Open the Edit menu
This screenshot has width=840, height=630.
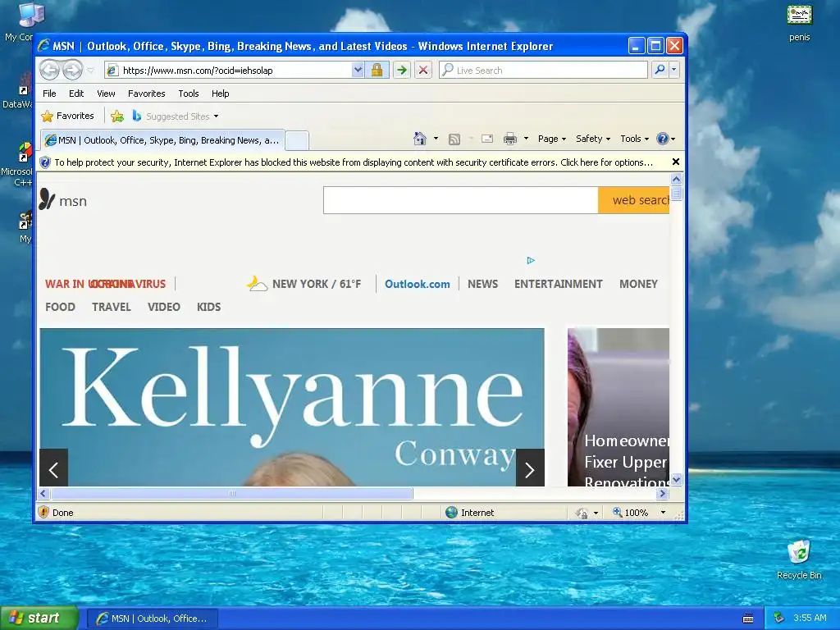[x=76, y=94]
